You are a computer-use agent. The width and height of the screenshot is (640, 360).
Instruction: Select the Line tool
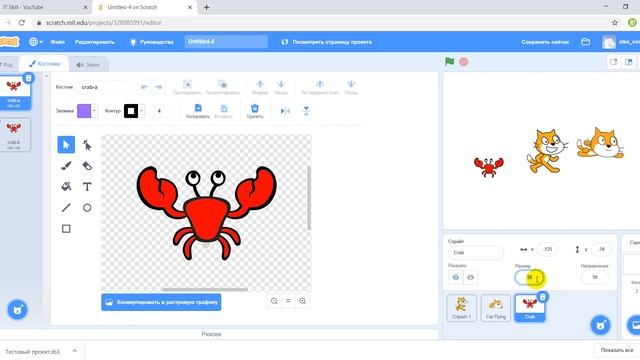[66, 207]
